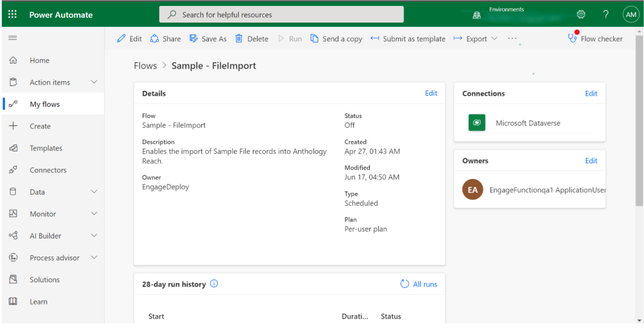Open the more commands ellipsis
644x328 pixels.
click(512, 38)
